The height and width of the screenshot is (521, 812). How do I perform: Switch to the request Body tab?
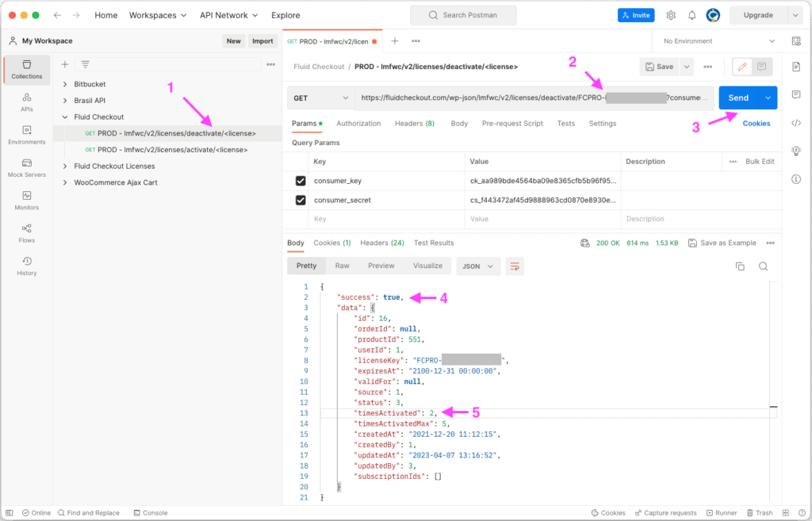click(459, 123)
